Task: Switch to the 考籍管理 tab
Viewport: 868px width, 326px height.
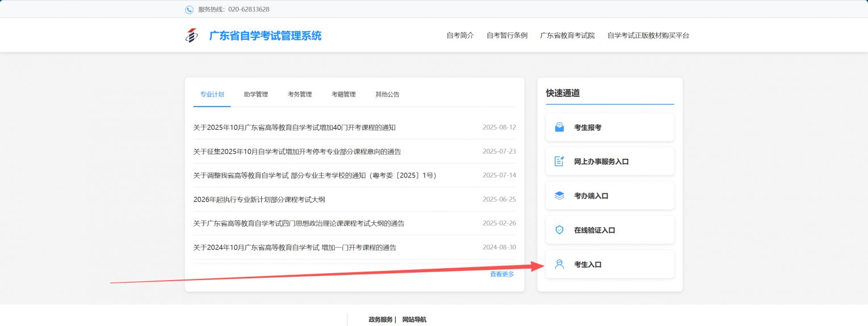Action: point(343,95)
